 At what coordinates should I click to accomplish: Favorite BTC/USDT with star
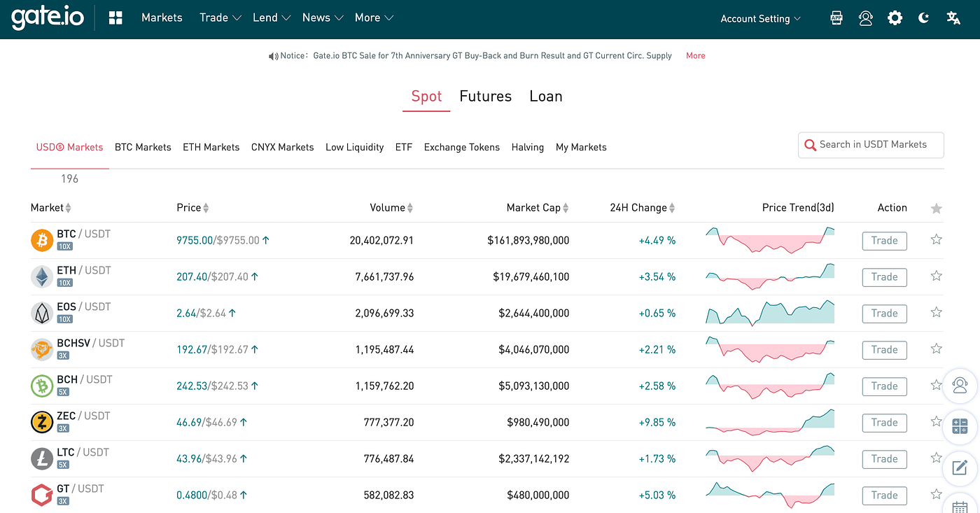tap(937, 239)
